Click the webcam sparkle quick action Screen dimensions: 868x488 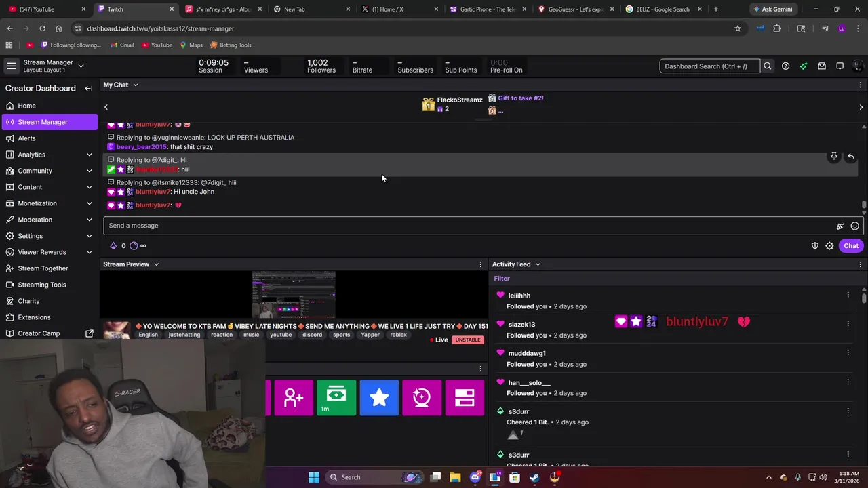422,397
